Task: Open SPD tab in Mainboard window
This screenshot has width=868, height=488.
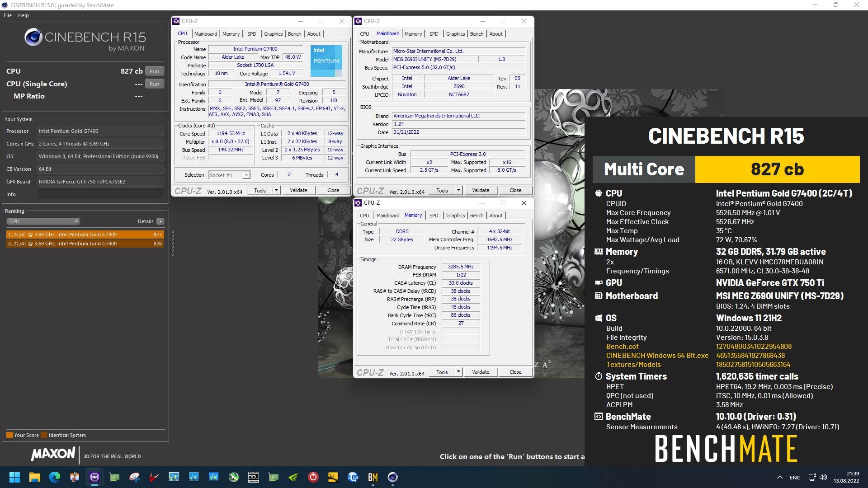Action: point(434,34)
